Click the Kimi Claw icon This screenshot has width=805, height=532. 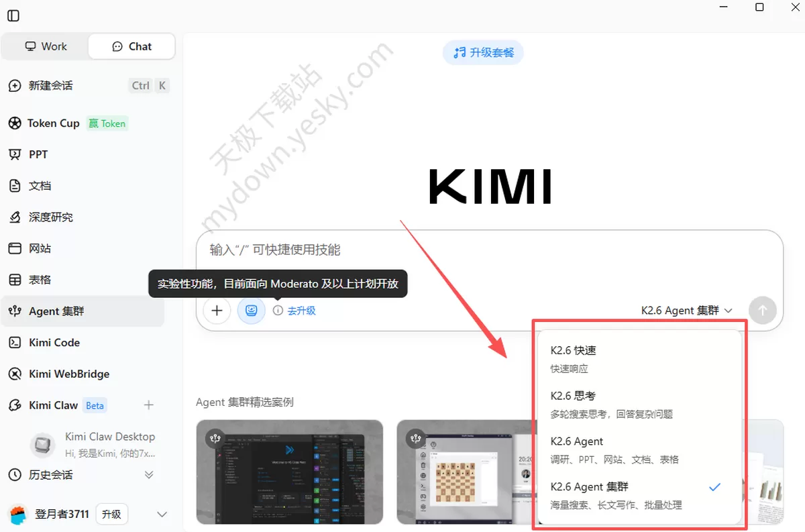tap(15, 405)
